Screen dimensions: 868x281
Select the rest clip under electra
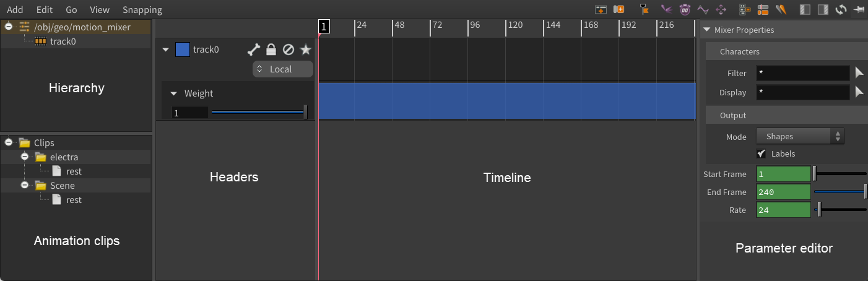pyautogui.click(x=74, y=171)
